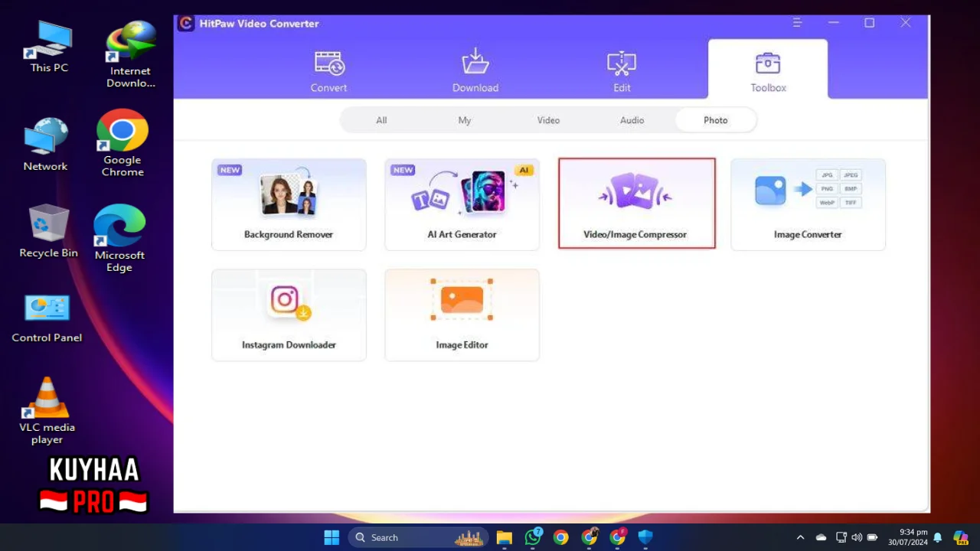Screen dimensions: 980x551
Task: Open the taskbar clock and date
Action: 908,537
